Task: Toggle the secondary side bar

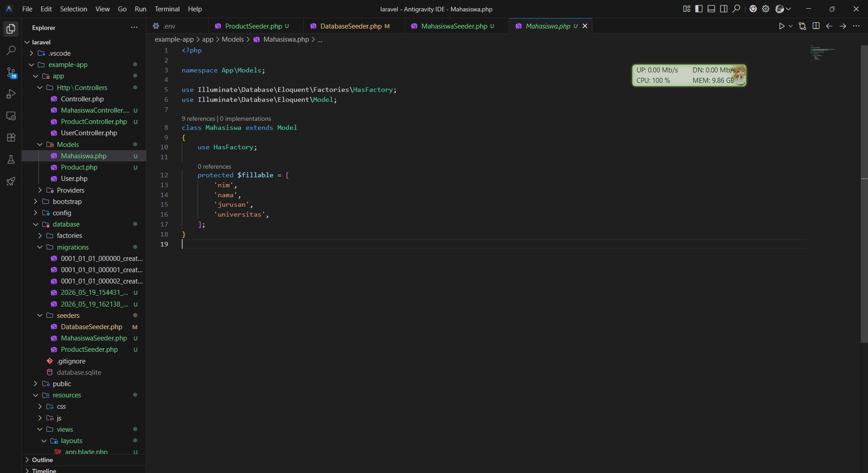Action: [724, 9]
